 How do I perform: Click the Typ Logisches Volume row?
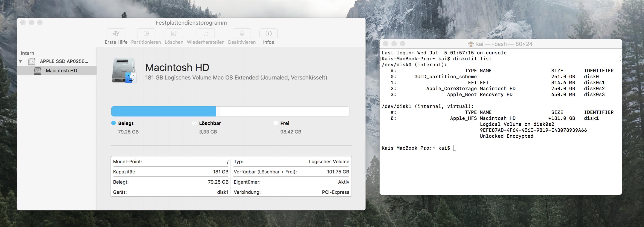(x=291, y=162)
